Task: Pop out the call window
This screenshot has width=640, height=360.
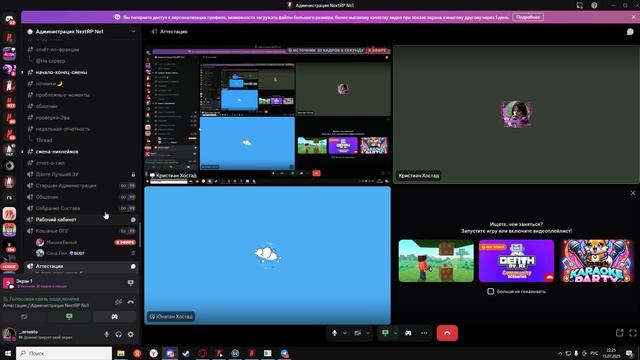Action: [620, 333]
